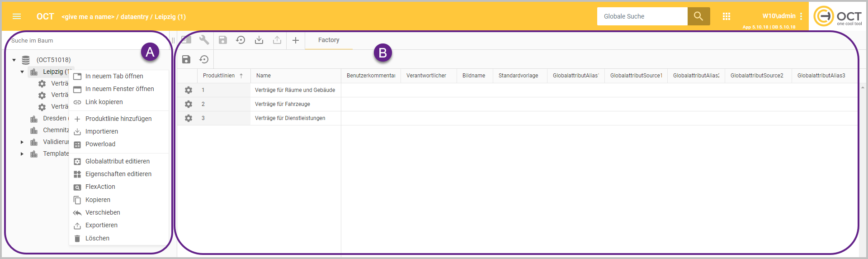This screenshot has width=868, height=259.
Task: Click the grid save icon below toolbar
Action: click(x=186, y=59)
